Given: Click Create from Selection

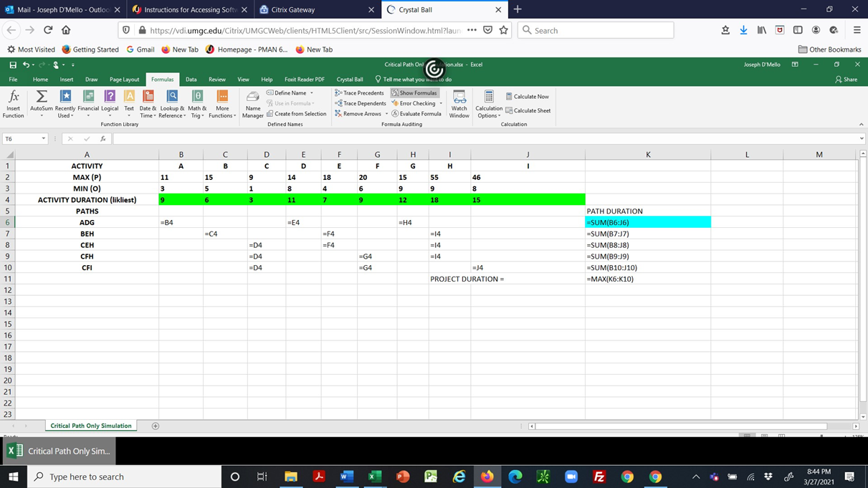Looking at the screenshot, I should coord(297,114).
